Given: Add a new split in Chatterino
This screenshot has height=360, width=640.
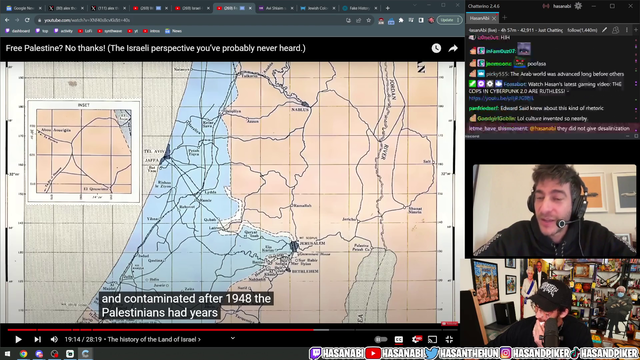Looking at the screenshot, I should coord(636,30).
